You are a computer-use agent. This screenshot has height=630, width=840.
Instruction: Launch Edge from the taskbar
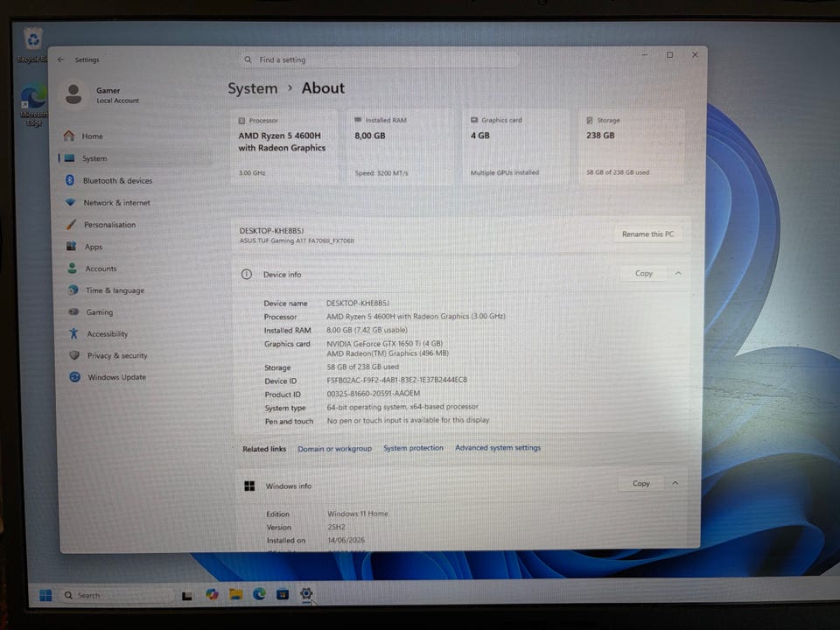click(259, 593)
